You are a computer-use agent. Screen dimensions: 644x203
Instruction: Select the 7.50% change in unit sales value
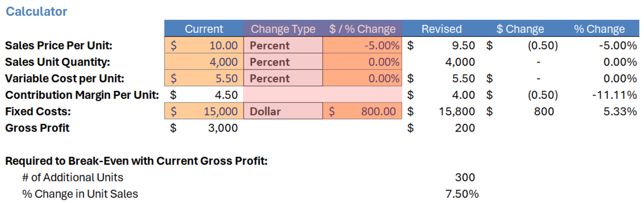pyautogui.click(x=462, y=194)
